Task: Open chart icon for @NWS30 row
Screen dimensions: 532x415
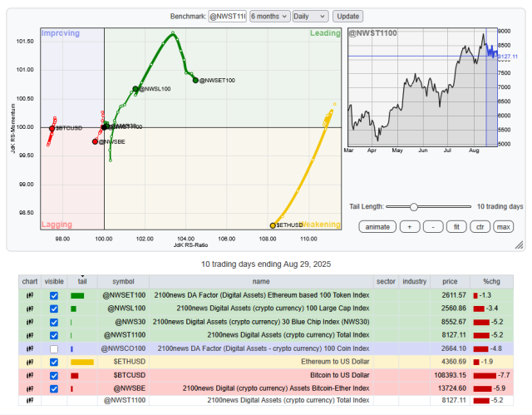Action: tap(30, 322)
